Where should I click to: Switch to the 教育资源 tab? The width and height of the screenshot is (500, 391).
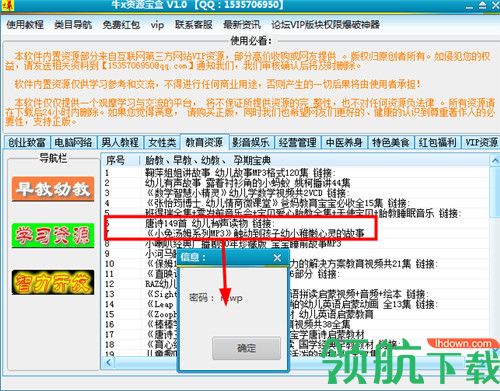[x=204, y=142]
